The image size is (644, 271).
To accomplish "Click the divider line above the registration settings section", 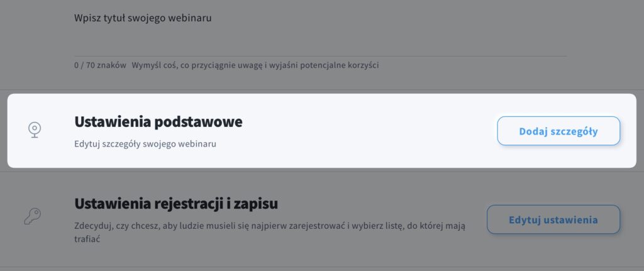I will point(322,172).
